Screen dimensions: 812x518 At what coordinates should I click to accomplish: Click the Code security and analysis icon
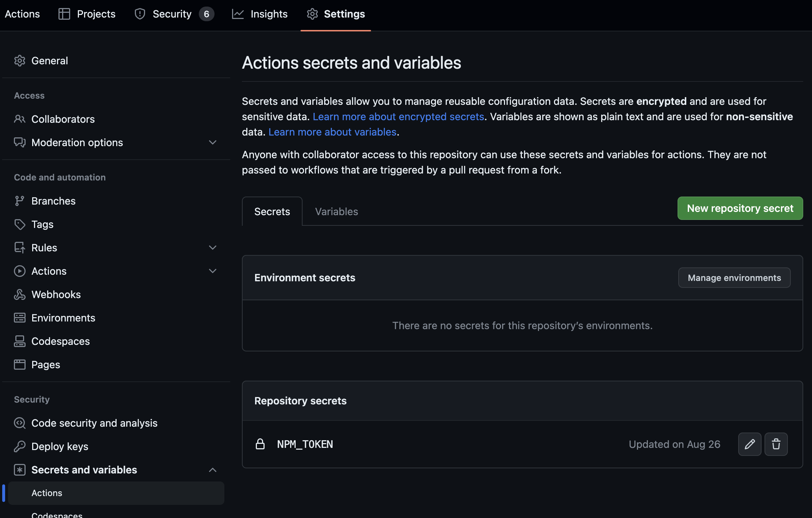20,423
